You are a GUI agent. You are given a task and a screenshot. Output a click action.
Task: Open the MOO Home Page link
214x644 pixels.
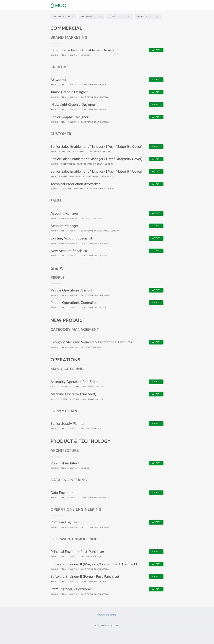(107, 615)
